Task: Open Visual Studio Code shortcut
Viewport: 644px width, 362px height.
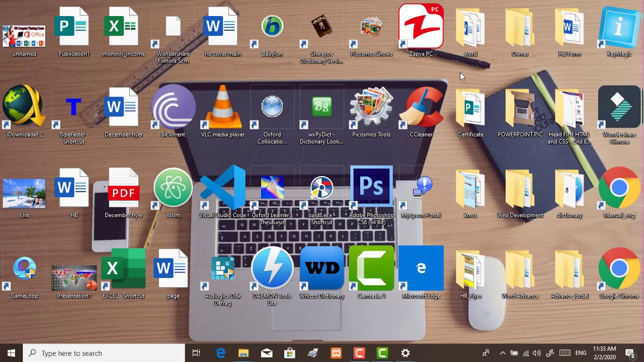Action: [x=222, y=189]
